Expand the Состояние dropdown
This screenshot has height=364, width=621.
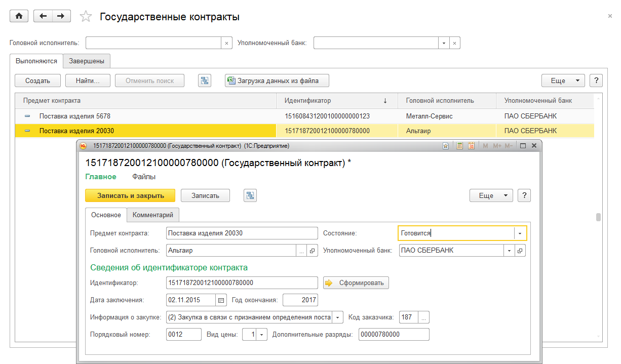pyautogui.click(x=520, y=233)
